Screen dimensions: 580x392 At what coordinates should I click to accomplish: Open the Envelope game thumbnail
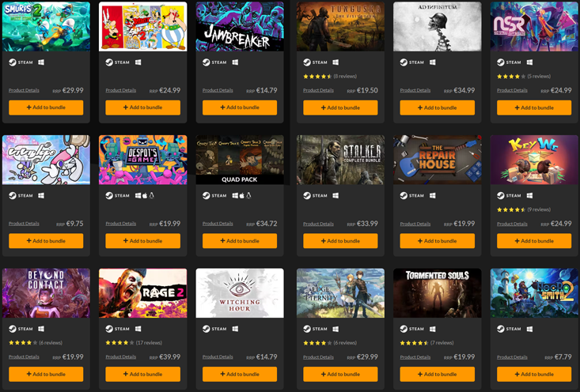coord(46,160)
